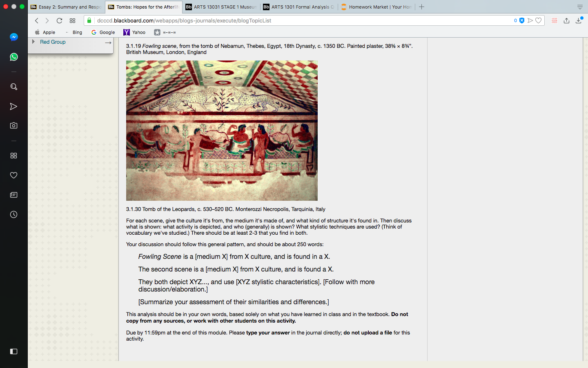
Task: Switch to the Homework Market tab
Action: click(x=376, y=7)
